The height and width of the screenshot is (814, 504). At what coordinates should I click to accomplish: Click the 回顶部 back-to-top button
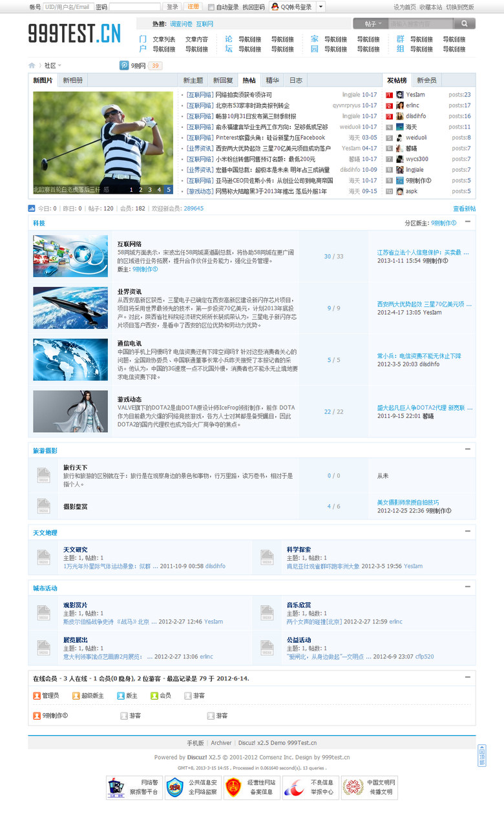[481, 755]
